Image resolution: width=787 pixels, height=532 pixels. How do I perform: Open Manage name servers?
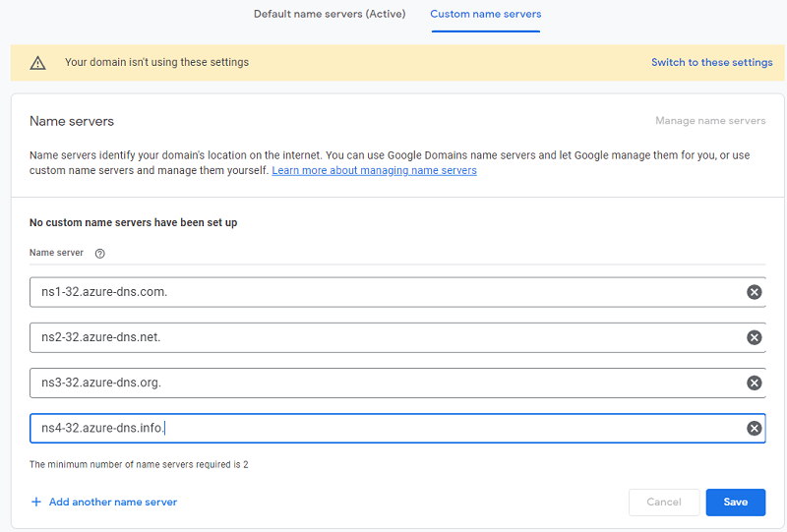click(x=710, y=120)
